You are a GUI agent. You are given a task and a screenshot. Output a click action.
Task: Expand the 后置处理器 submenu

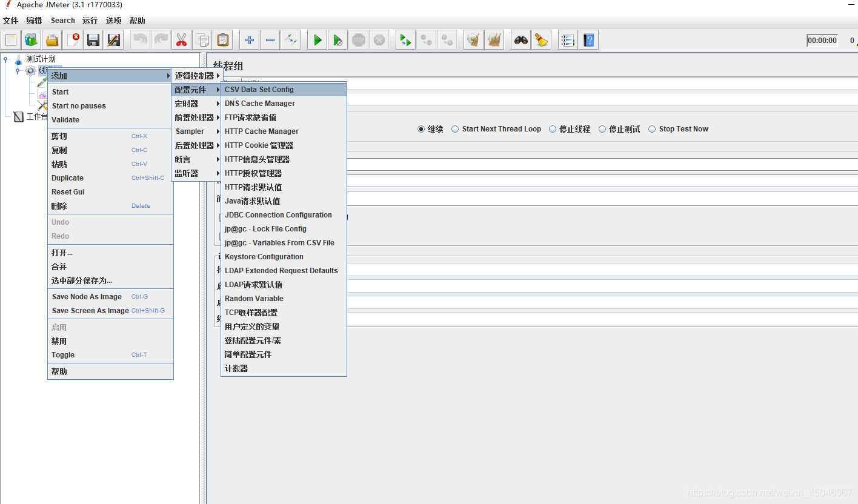[197, 145]
